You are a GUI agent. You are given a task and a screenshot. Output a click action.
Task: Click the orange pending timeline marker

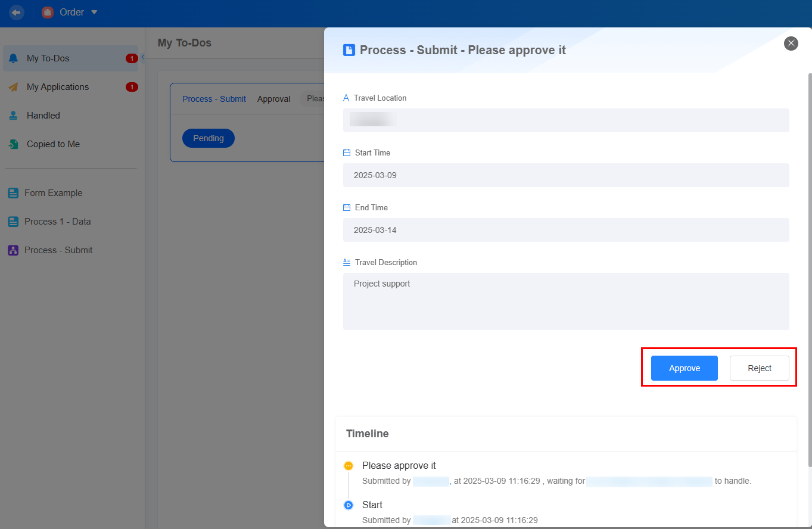click(349, 466)
